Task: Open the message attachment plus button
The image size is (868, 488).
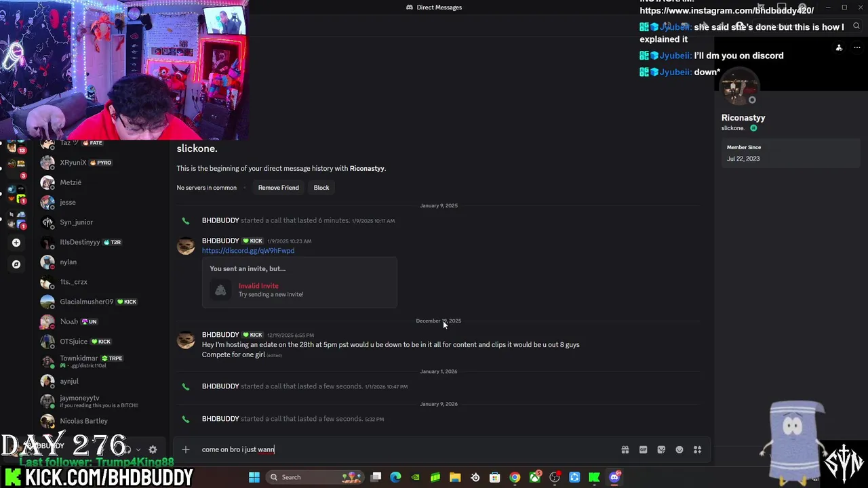Action: tap(185, 449)
